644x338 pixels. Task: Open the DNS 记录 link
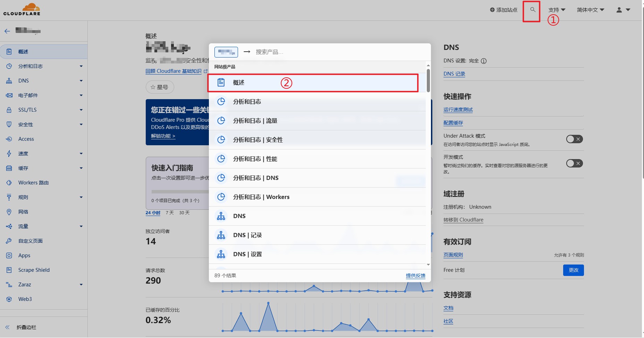pyautogui.click(x=454, y=74)
